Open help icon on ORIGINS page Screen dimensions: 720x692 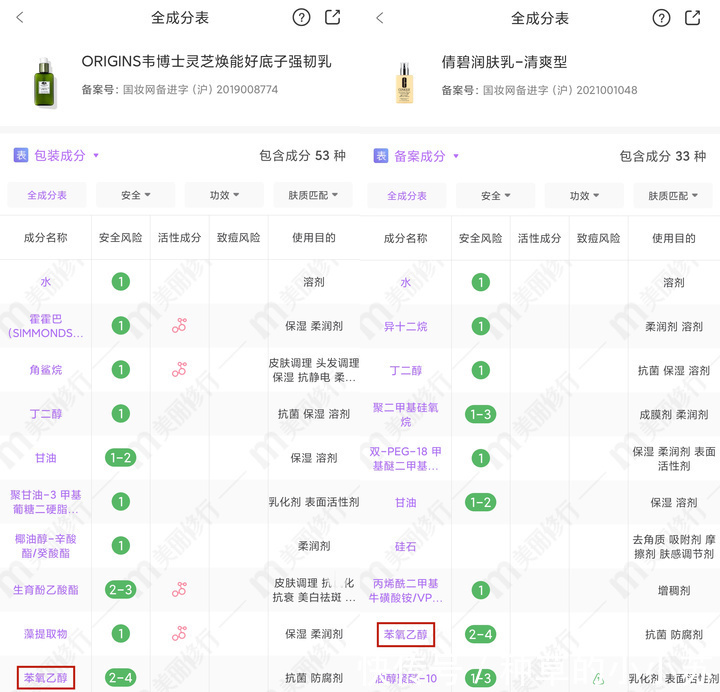[x=301, y=18]
